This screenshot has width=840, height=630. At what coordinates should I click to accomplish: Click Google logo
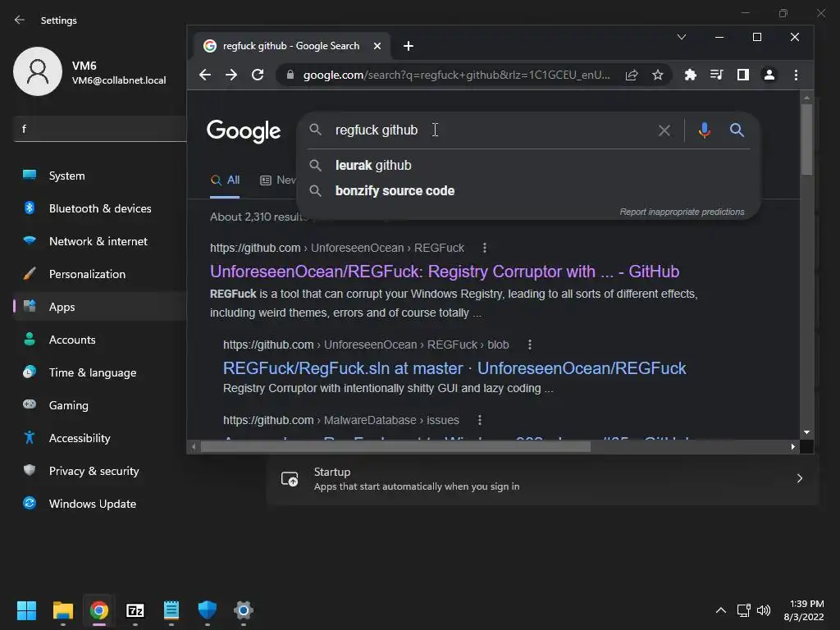point(244,130)
